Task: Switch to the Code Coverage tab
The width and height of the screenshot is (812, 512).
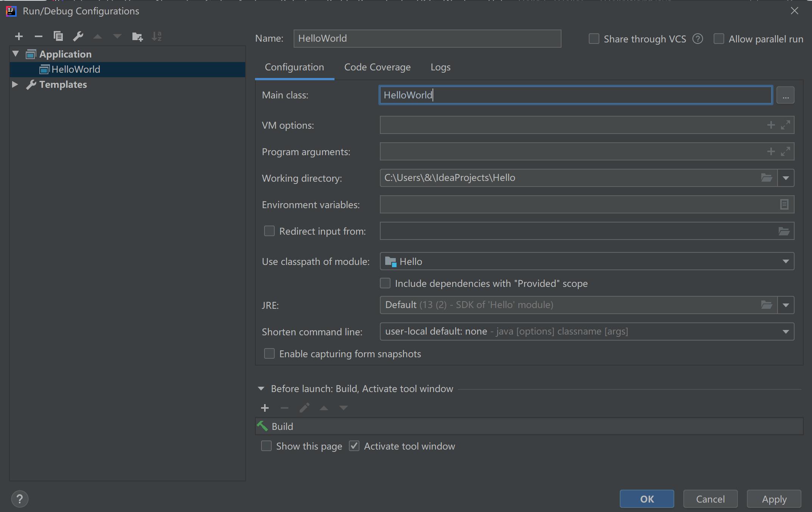Action: point(377,67)
